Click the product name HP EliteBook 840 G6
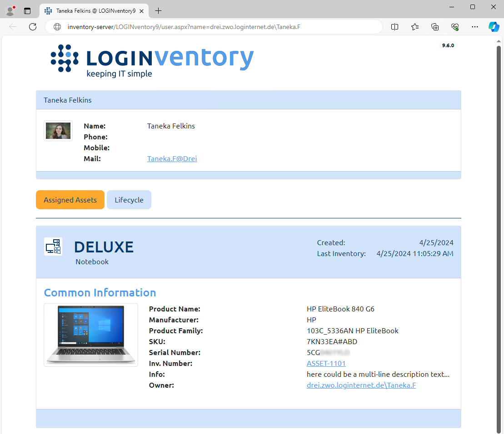Screen dimensions: 504x434 tap(340, 309)
